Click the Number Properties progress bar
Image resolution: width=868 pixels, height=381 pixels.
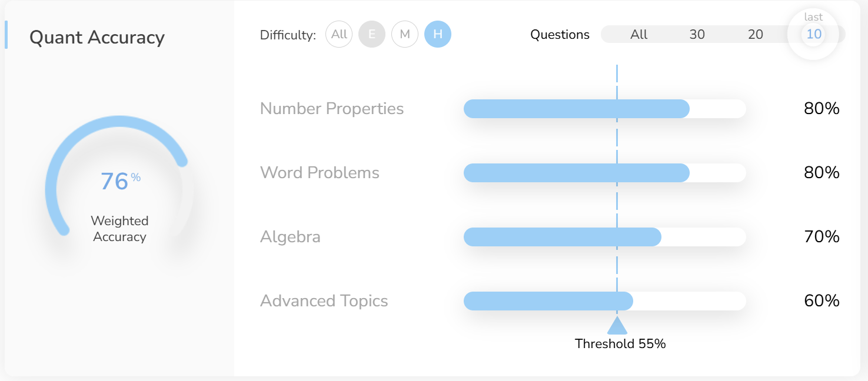point(604,109)
